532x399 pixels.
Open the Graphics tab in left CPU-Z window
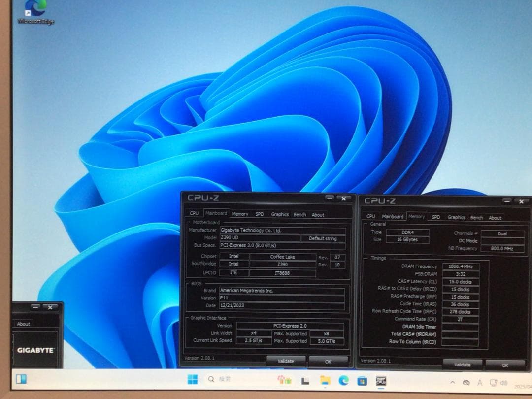[279, 214]
